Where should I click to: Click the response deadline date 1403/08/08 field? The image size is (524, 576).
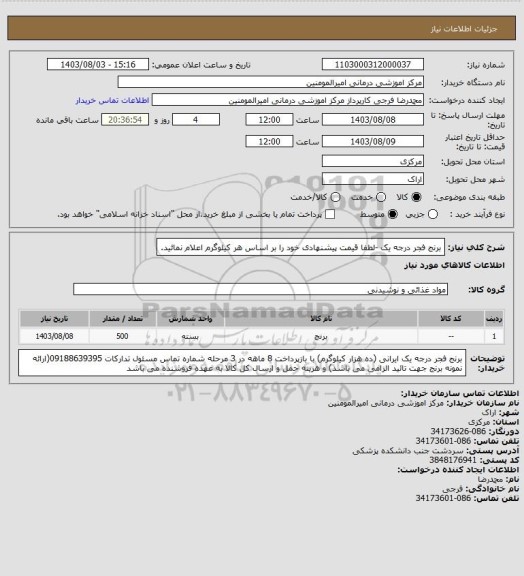tap(373, 120)
